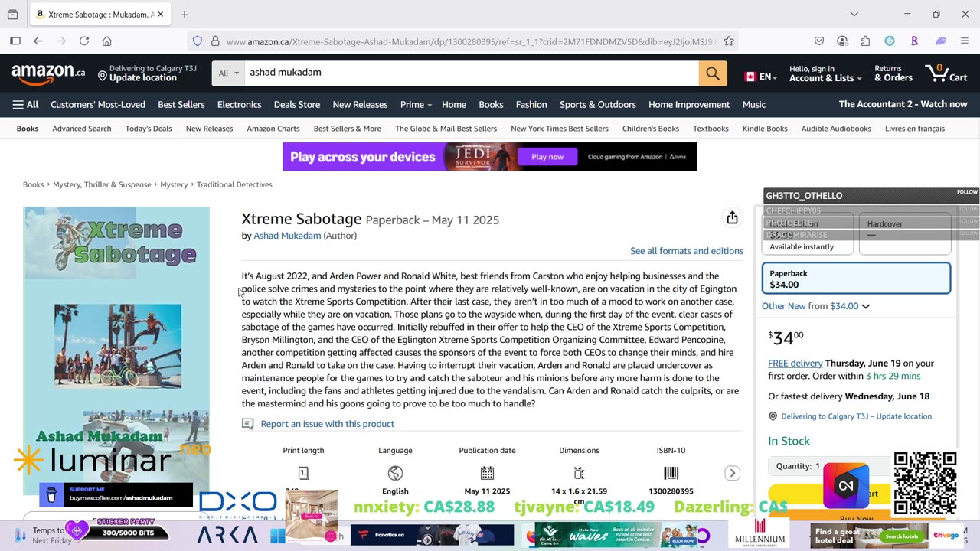Click Delivering to Calgary T3J Update location link
The image size is (980, 551).
(857, 416)
